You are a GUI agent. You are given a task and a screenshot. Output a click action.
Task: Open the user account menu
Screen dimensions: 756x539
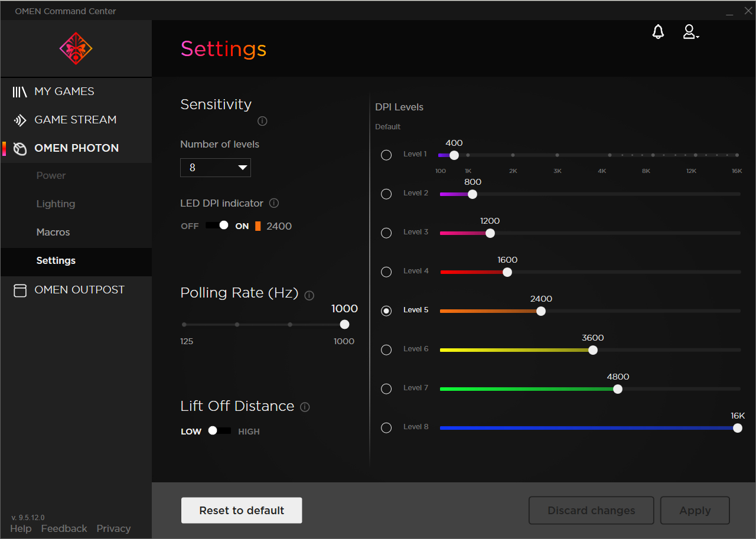[690, 32]
